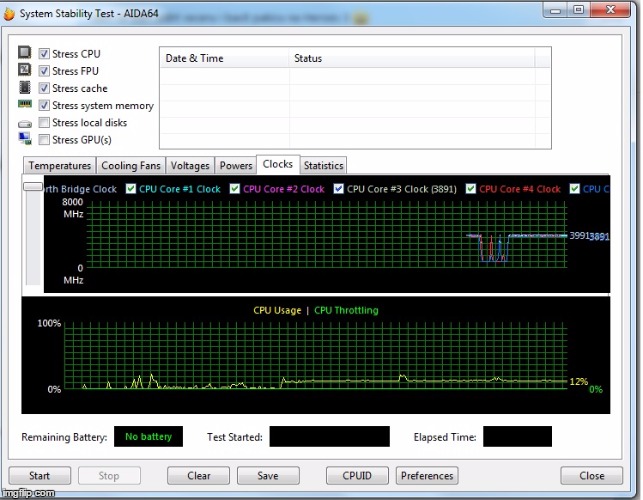The height and width of the screenshot is (500, 643).
Task: Switch to the Temperatures tab
Action: 59,166
